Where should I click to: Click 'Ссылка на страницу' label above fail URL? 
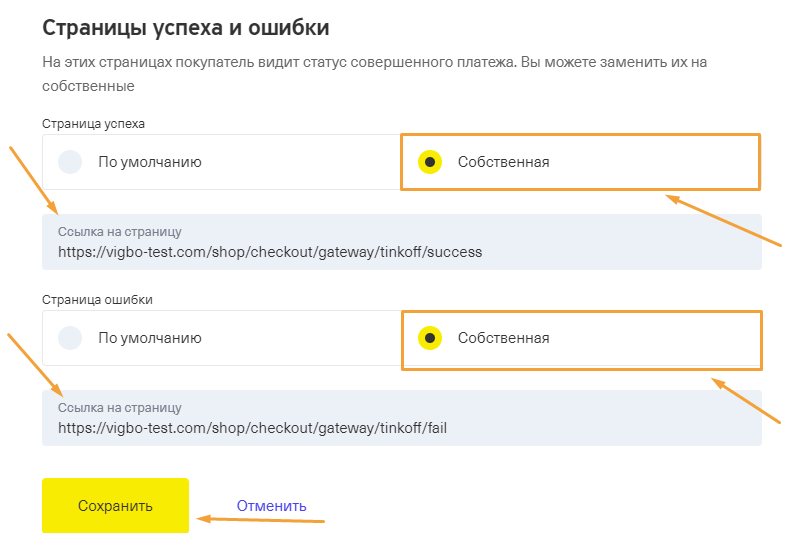click(x=119, y=408)
